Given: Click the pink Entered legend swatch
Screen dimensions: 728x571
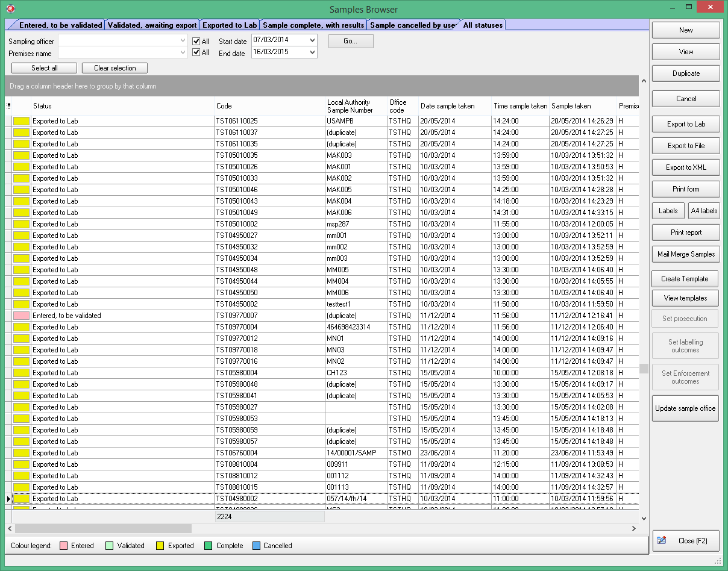Looking at the screenshot, I should click(63, 546).
